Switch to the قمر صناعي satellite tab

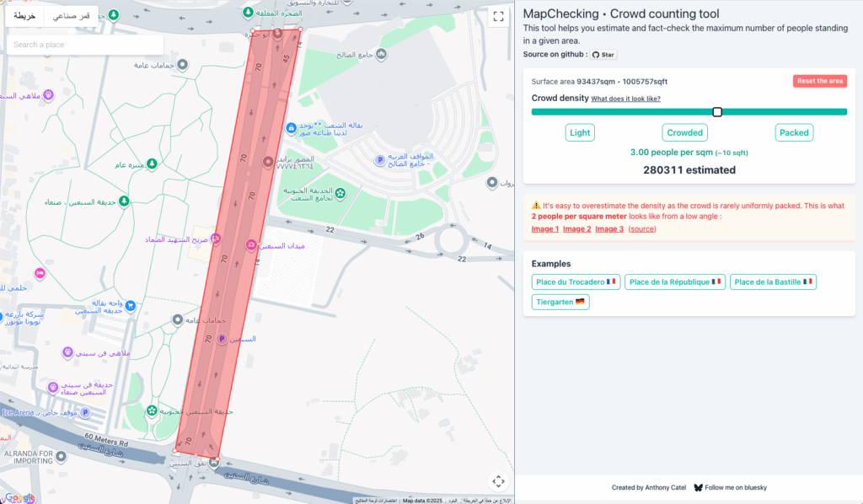[x=71, y=16]
